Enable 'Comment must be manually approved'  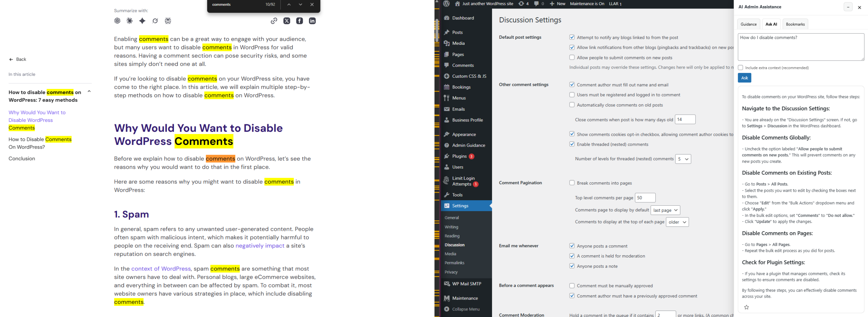pos(572,285)
